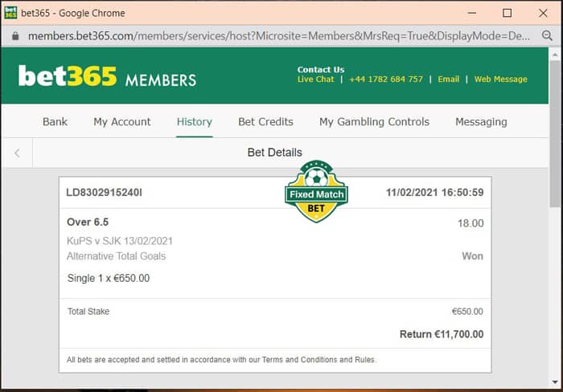Open My Gambling Controls tab
The image size is (563, 392).
click(x=374, y=122)
